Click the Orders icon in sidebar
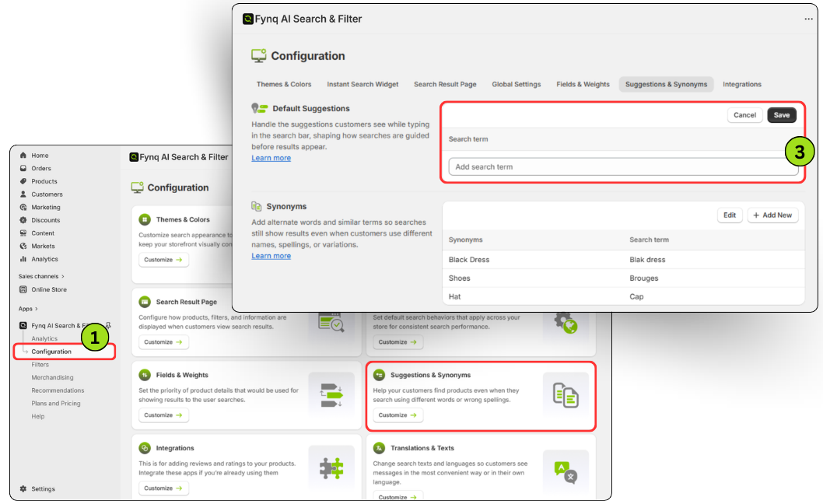 [23, 169]
